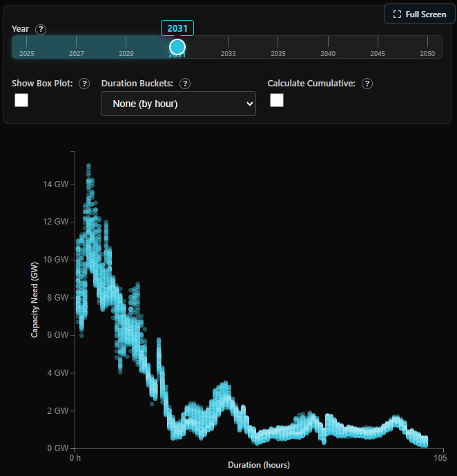Click the year slider handle at 2031

click(177, 47)
